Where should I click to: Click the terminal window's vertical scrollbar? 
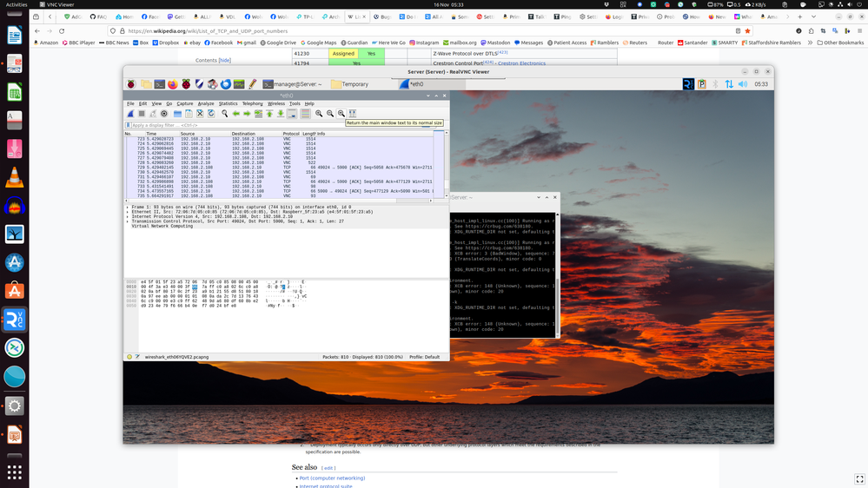(558, 274)
